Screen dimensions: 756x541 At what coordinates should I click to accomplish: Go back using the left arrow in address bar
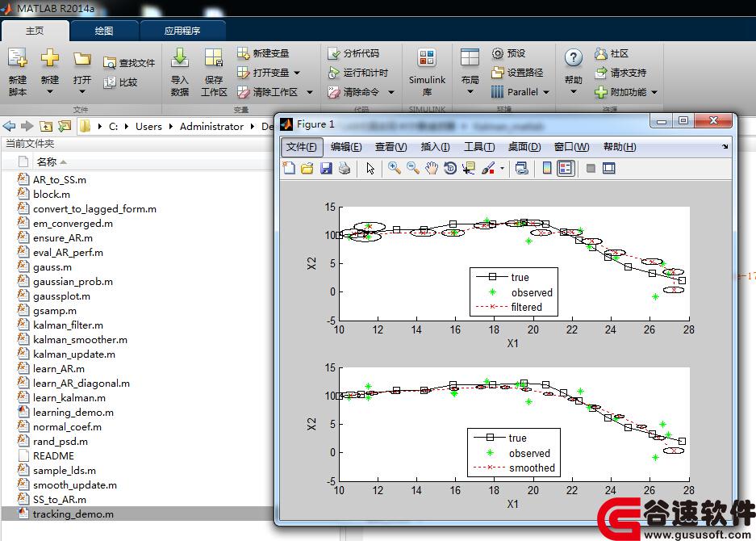click(x=9, y=127)
